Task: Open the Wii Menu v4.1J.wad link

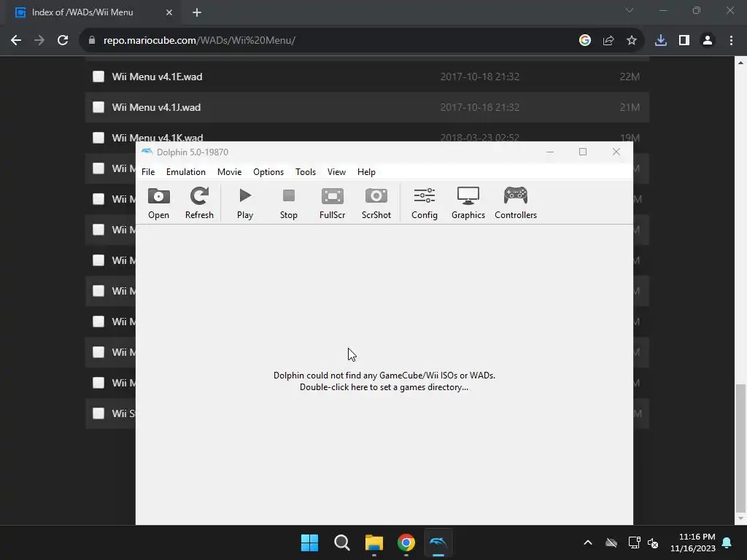Action: pos(156,107)
